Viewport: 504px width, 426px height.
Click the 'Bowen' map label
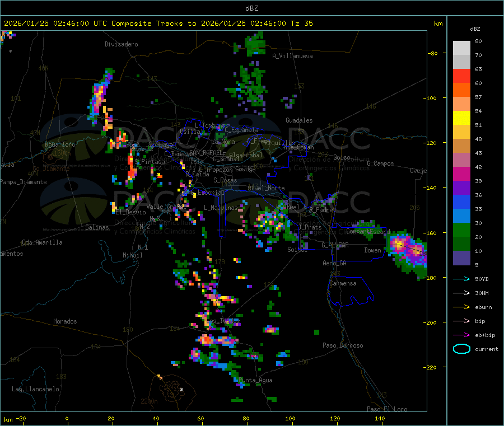click(x=372, y=250)
